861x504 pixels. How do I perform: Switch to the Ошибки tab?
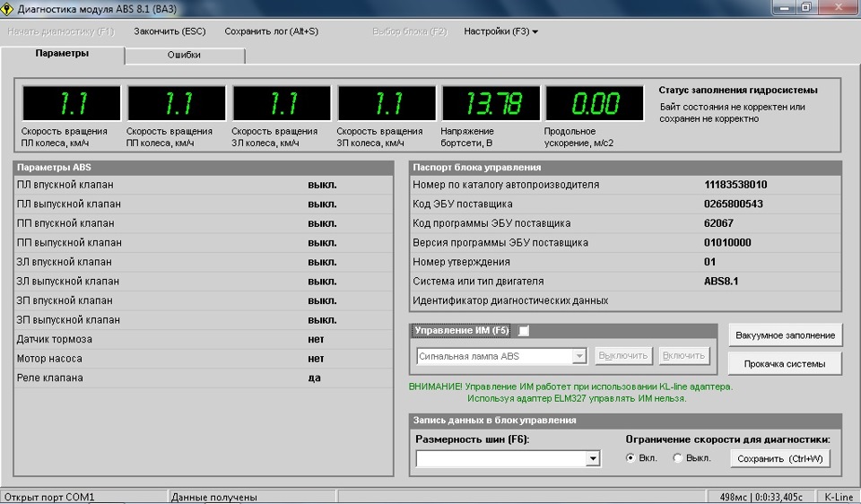tap(184, 55)
